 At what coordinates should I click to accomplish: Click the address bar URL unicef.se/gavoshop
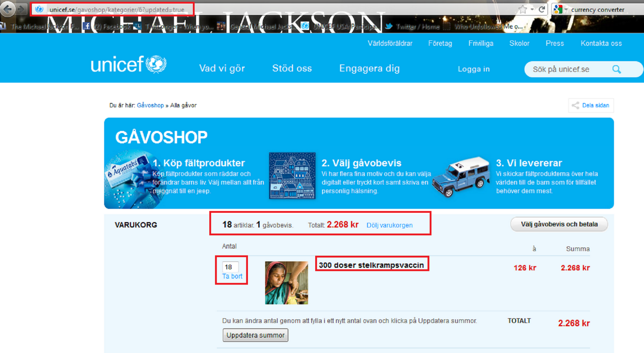coord(117,10)
